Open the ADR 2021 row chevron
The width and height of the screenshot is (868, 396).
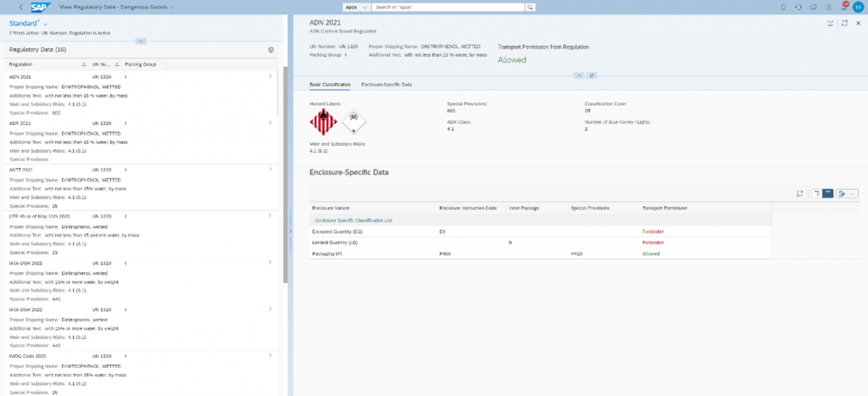(270, 122)
